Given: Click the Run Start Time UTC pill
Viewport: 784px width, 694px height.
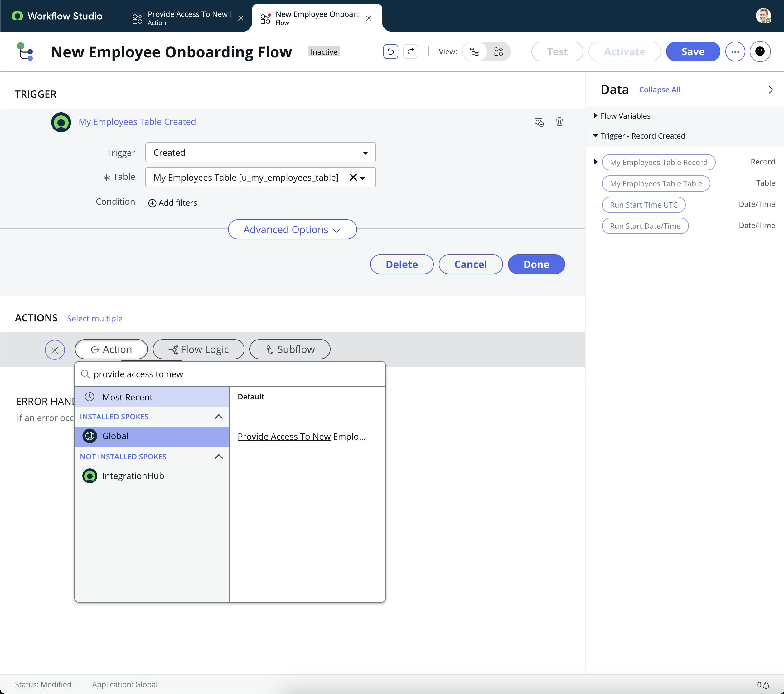Looking at the screenshot, I should pos(644,205).
